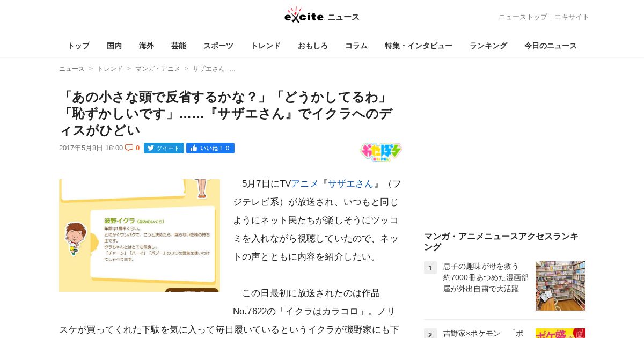The width and height of the screenshot is (644, 338).
Task: Click the ニュース breadcrumb link
Action: (72, 69)
